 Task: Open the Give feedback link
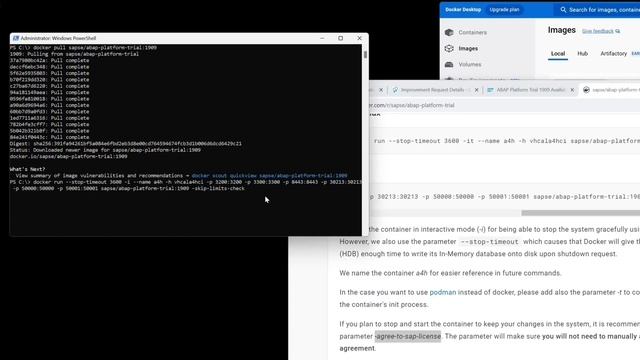click(x=598, y=31)
